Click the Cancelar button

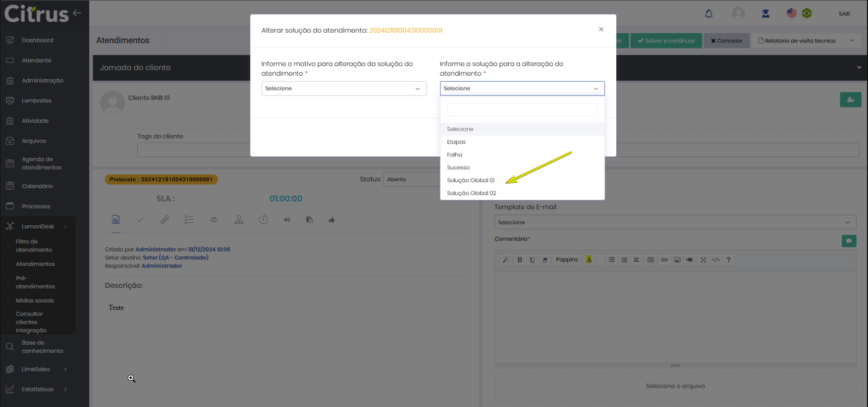(726, 41)
